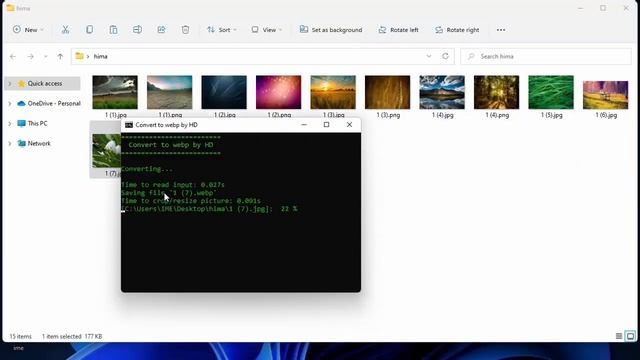The height and width of the screenshot is (360, 640).
Task: Open recent locations chevron
Action: (45, 56)
